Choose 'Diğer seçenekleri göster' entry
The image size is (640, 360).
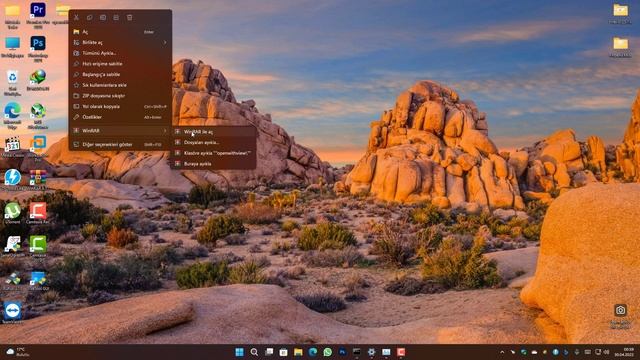click(x=120, y=144)
